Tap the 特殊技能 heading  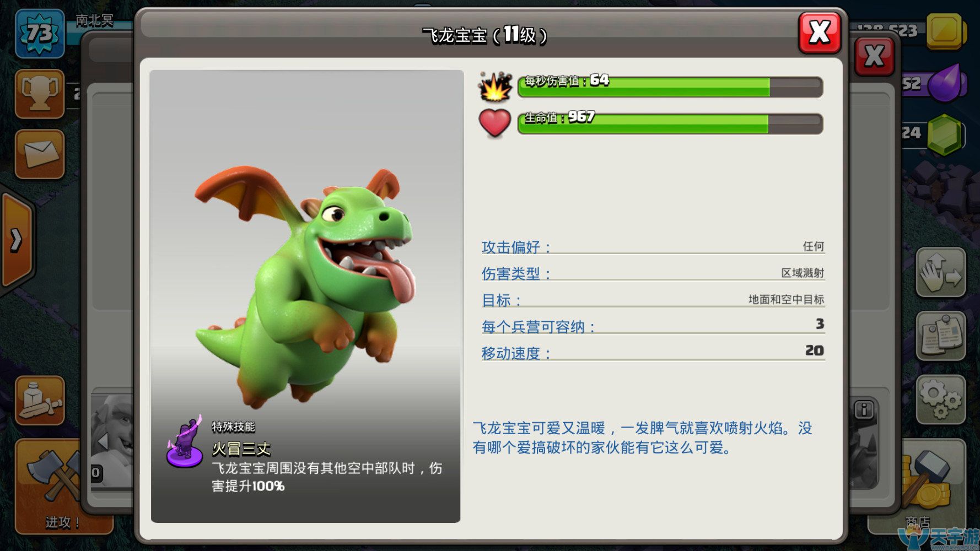(233, 426)
